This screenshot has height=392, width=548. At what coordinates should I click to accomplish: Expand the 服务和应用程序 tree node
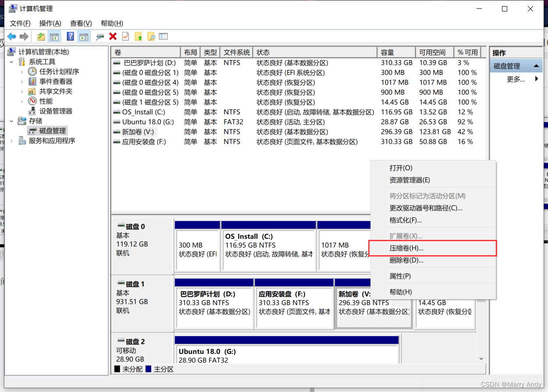coord(11,141)
